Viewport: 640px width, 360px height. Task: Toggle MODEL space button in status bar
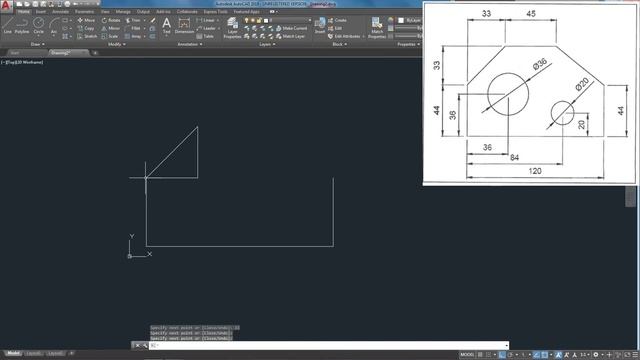click(467, 355)
